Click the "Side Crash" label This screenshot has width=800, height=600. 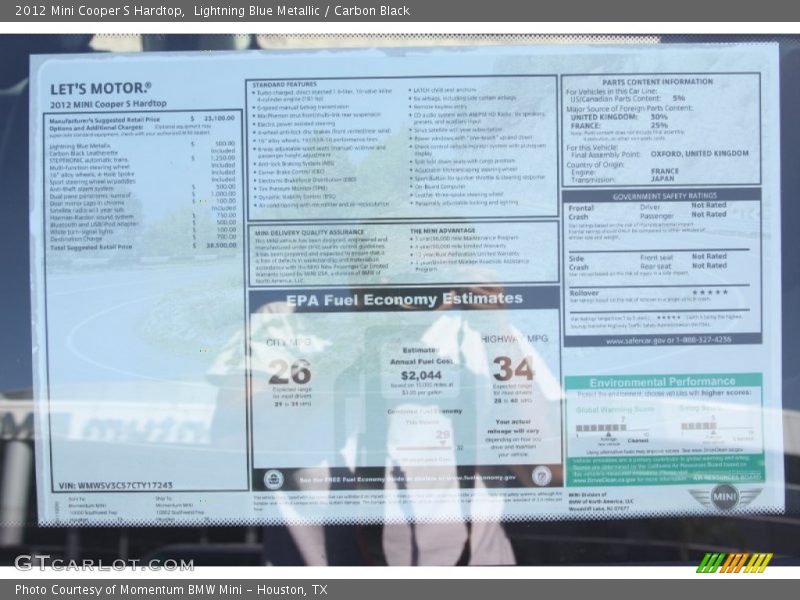tap(579, 263)
